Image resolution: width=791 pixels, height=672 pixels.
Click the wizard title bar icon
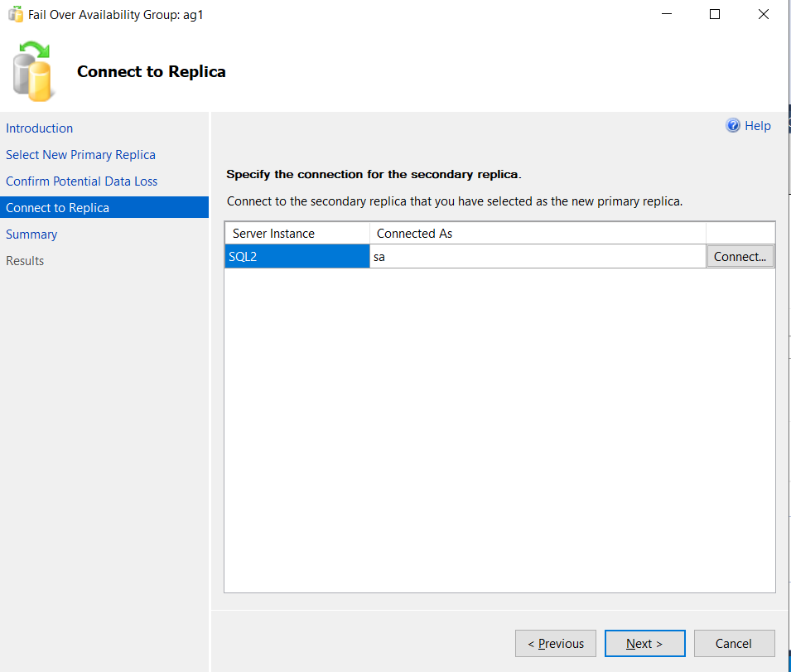pyautogui.click(x=16, y=14)
